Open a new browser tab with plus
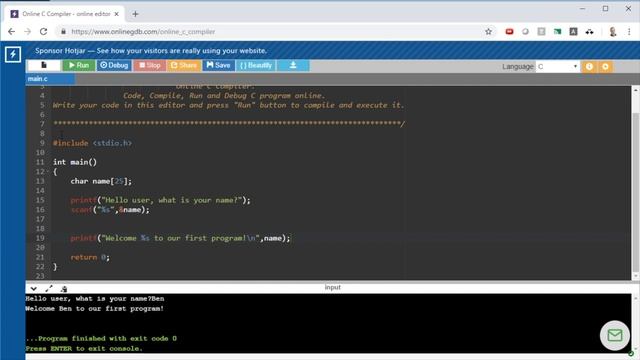The height and width of the screenshot is (360, 640). tap(135, 14)
